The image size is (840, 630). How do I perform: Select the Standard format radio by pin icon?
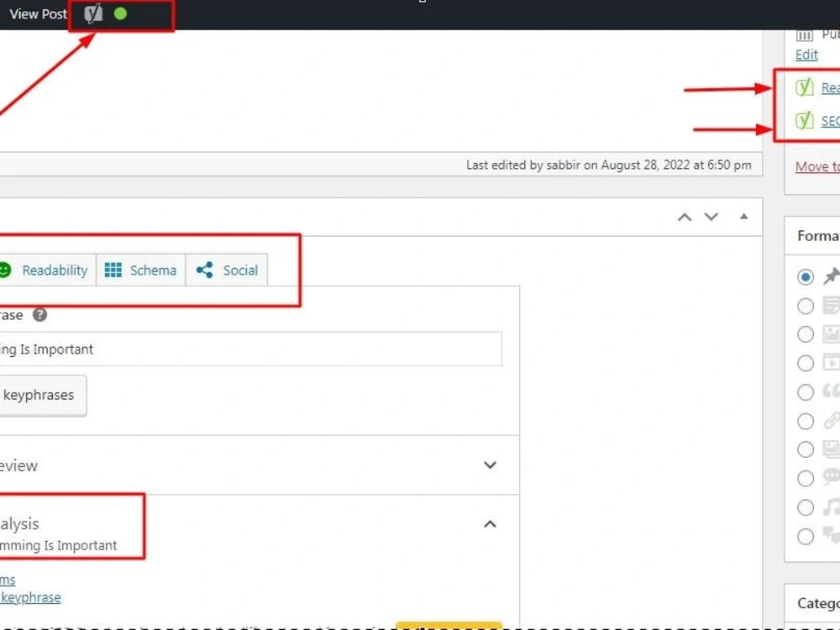[806, 277]
